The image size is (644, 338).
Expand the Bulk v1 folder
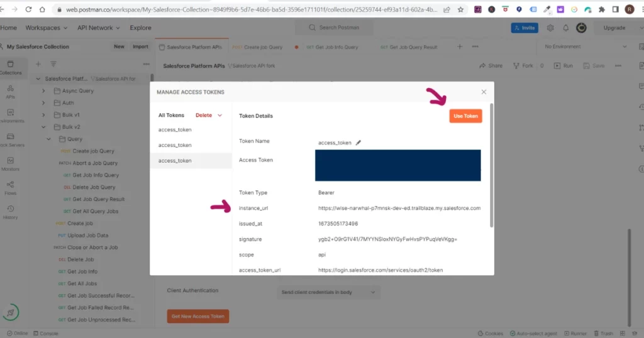coord(43,115)
